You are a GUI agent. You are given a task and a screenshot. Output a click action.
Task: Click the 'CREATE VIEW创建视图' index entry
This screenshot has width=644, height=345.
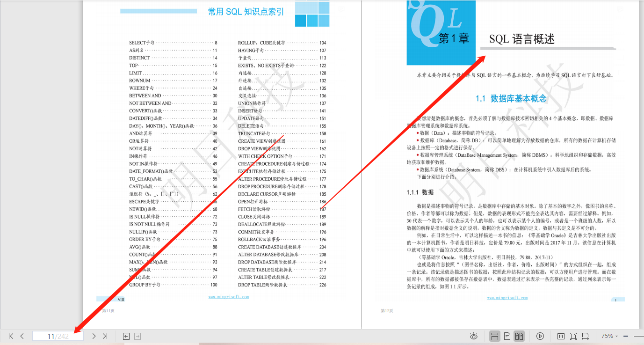point(282,141)
